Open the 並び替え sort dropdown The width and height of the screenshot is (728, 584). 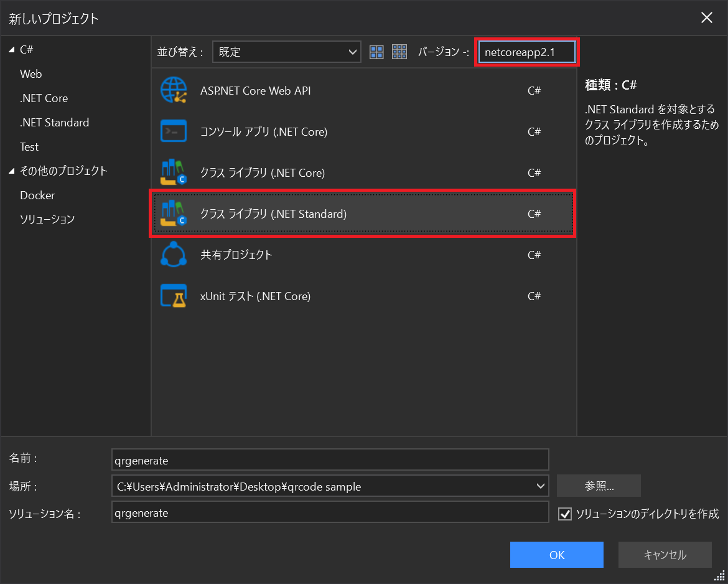(x=286, y=52)
